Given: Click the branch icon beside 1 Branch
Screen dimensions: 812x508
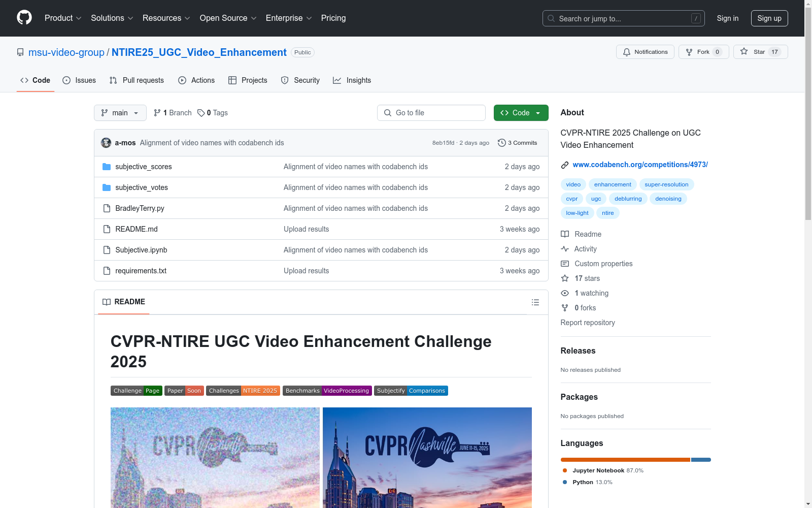Looking at the screenshot, I should pyautogui.click(x=157, y=113).
